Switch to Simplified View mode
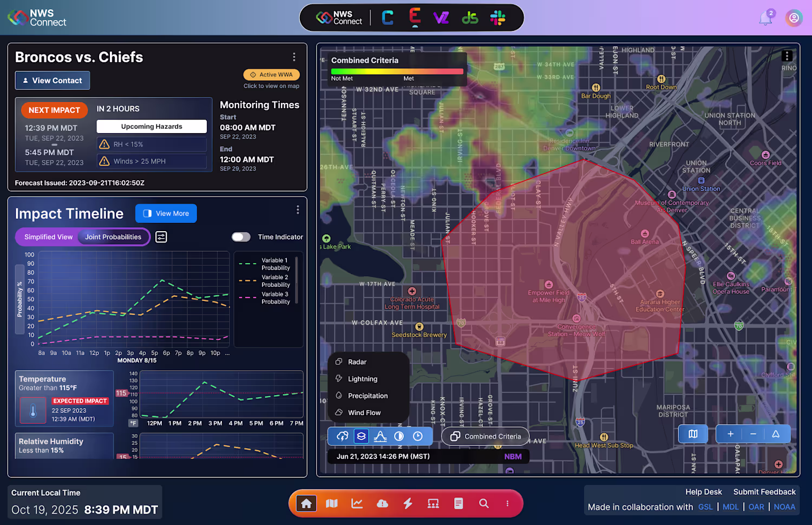This screenshot has height=525, width=812. 48,237
